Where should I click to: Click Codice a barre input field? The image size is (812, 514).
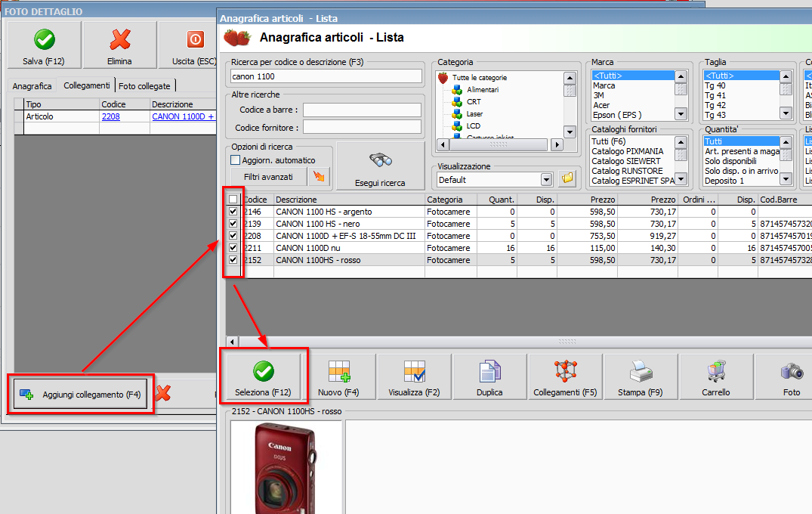(x=362, y=110)
